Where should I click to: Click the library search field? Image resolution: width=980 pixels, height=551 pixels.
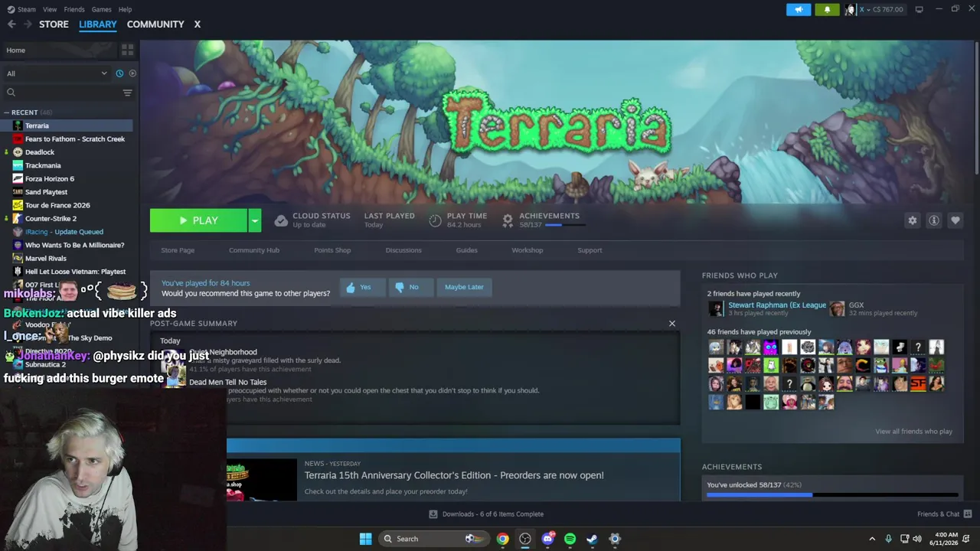point(61,93)
